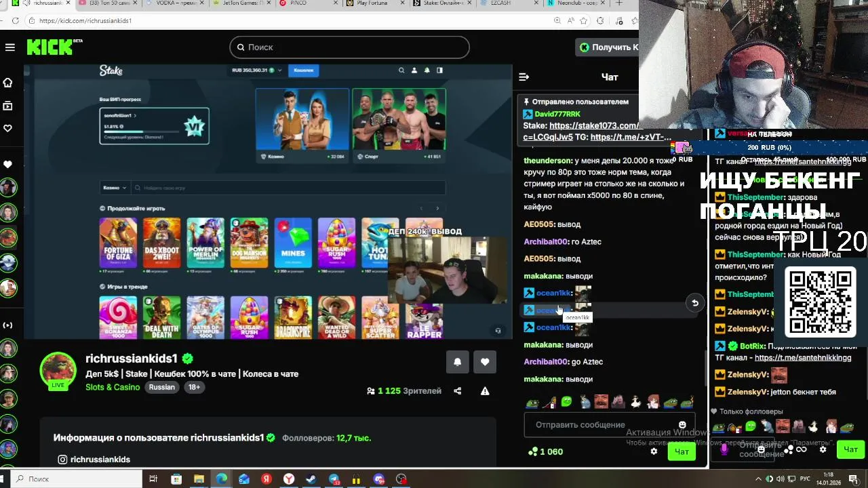Report the stream with warning icon
This screenshot has height=488, width=868.
click(x=485, y=391)
